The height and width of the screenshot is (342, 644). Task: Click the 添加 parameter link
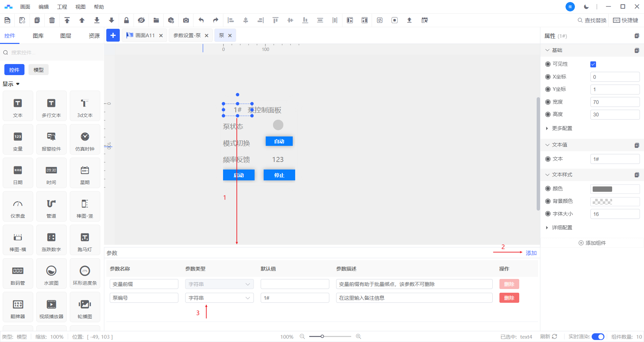click(531, 253)
